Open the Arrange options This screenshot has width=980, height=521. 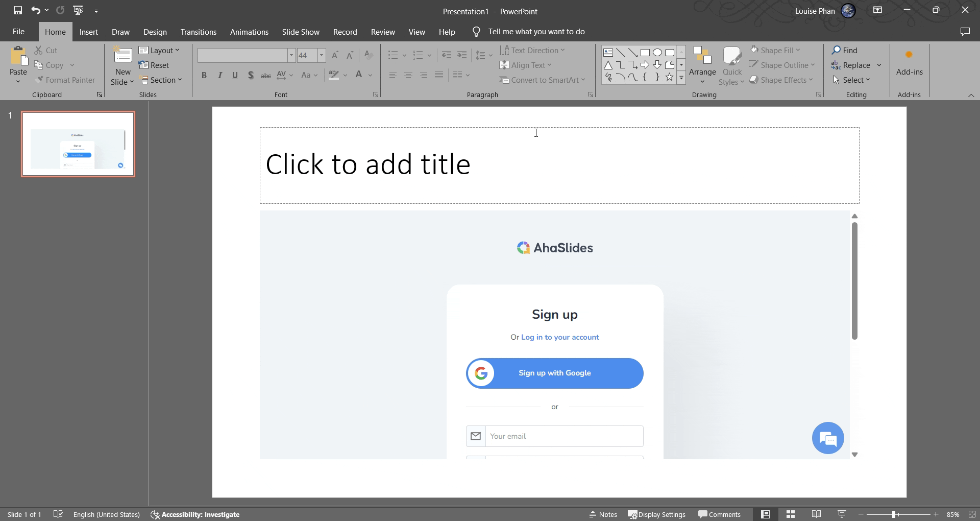tap(702, 65)
